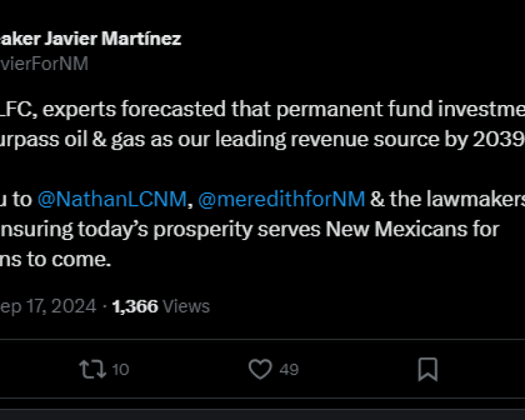Click the repost count of 10
The height and width of the screenshot is (420, 525).
pos(120,370)
